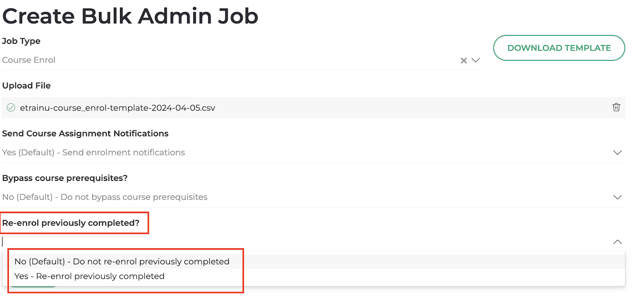Click the Re-enrol previously completed? label
This screenshot has height=308, width=644.
coord(71,223)
